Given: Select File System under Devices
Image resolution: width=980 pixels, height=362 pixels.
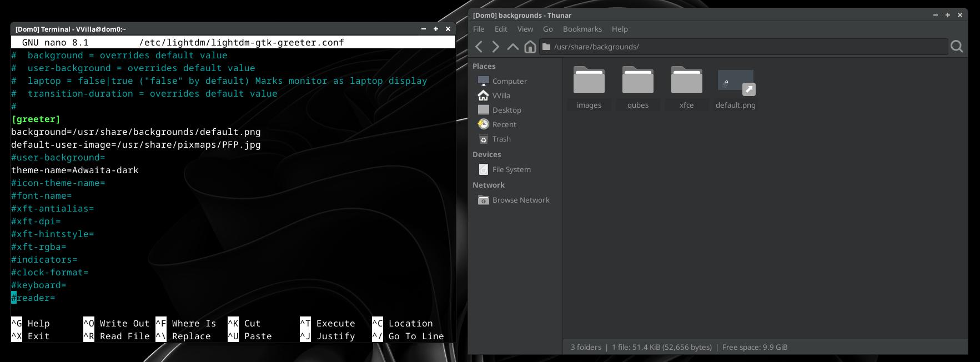Looking at the screenshot, I should tap(511, 169).
